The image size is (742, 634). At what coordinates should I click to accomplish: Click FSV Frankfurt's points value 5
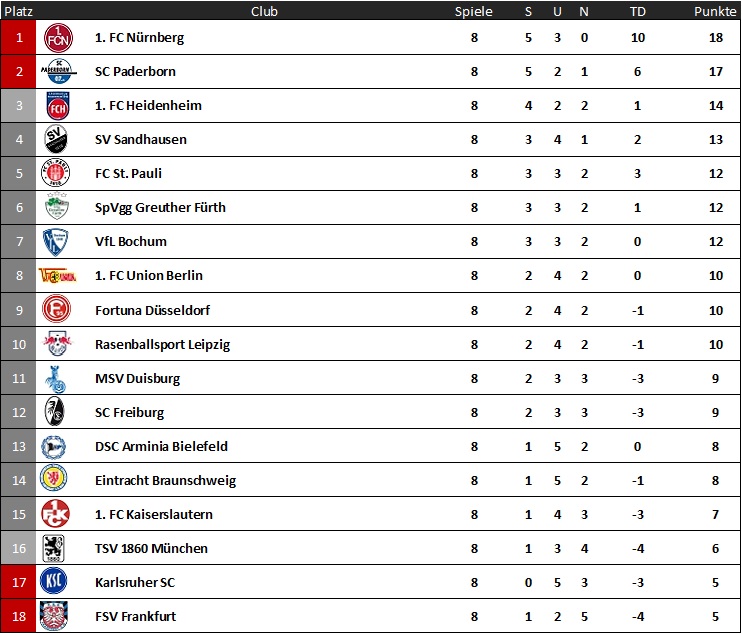(x=715, y=616)
